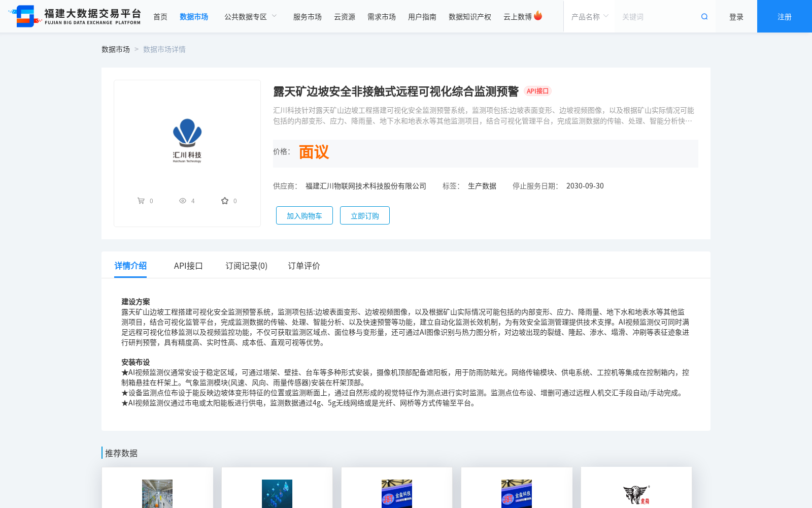Open 数据知识产权 navigation item
Viewport: 812px width, 508px height.
coord(470,17)
